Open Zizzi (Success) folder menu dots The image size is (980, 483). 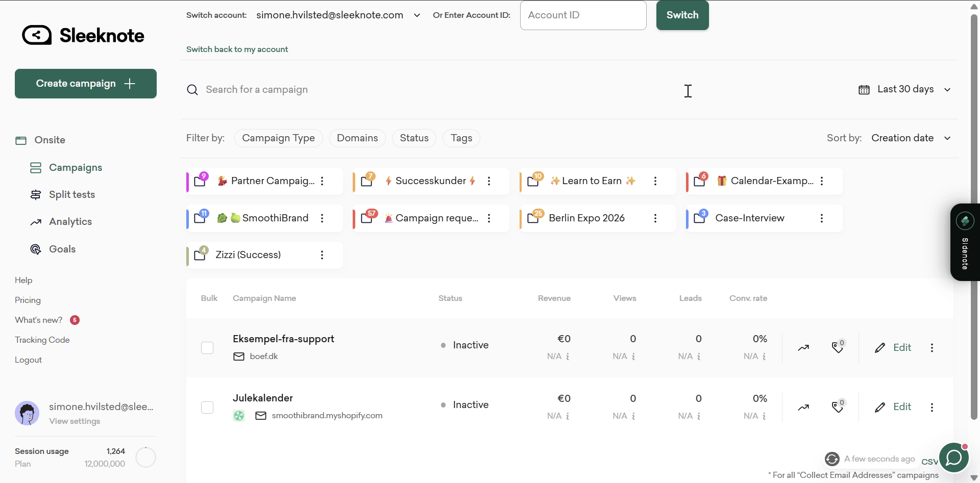coord(322,255)
